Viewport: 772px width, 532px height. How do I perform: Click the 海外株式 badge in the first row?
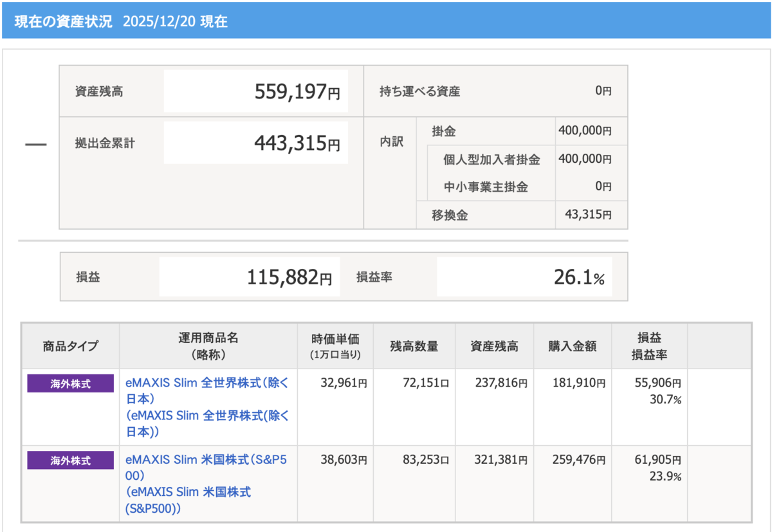(70, 383)
